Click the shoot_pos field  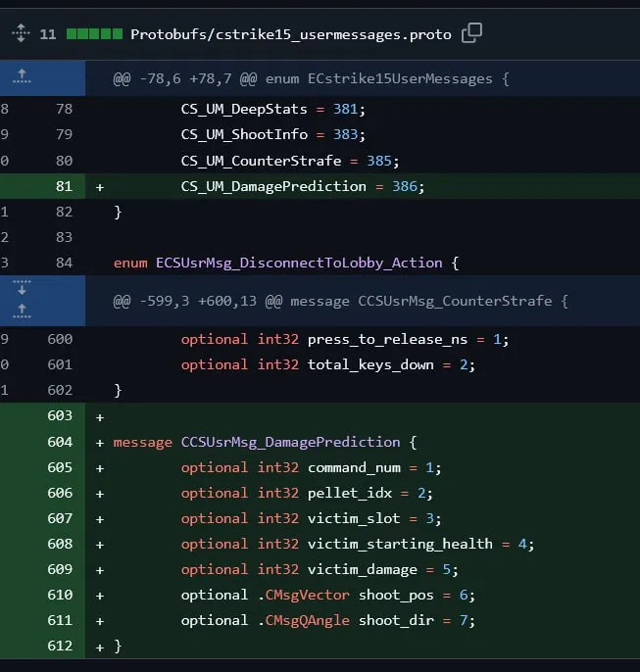pyautogui.click(x=396, y=595)
